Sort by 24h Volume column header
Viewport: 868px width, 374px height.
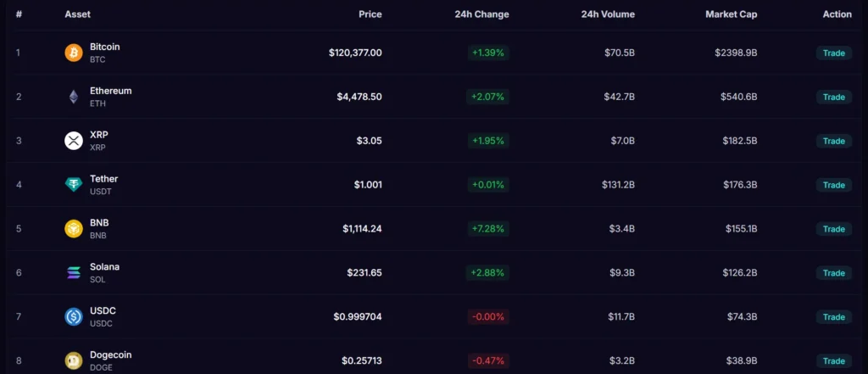(x=608, y=14)
